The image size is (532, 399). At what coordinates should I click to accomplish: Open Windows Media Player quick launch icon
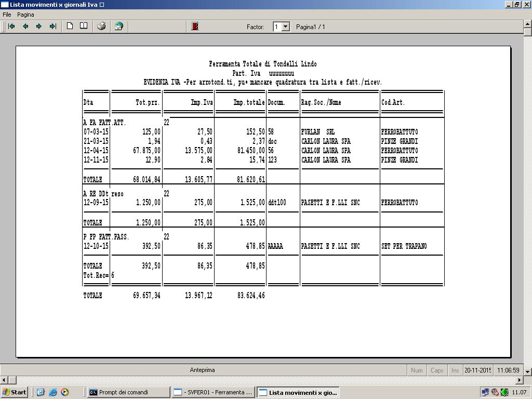pos(65,392)
